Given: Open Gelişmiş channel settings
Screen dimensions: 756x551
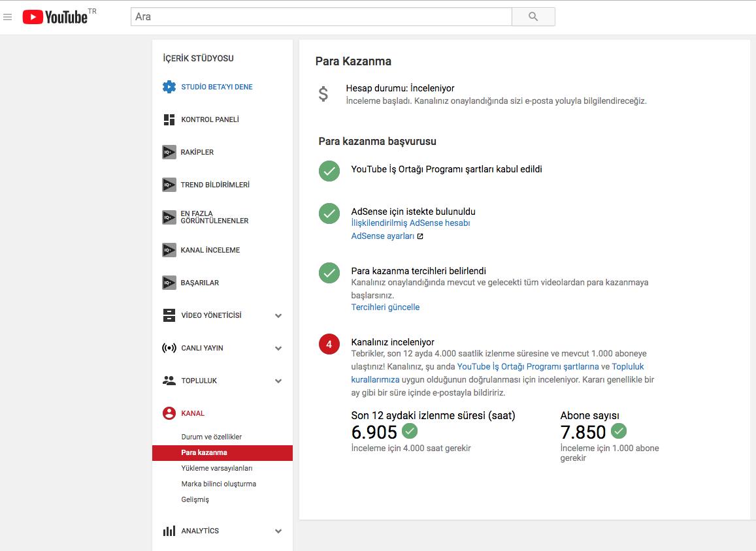Looking at the screenshot, I should tap(195, 499).
